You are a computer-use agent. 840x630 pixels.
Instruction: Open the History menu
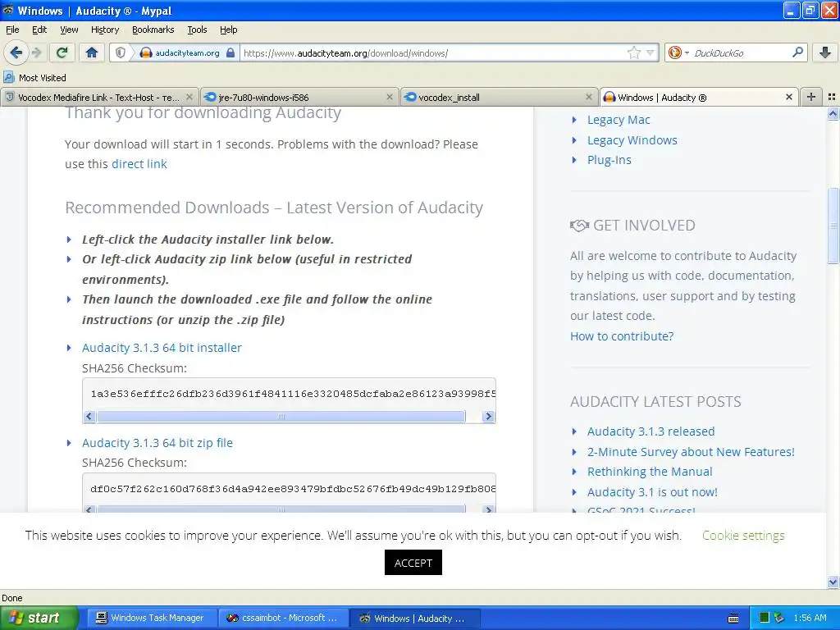[104, 30]
